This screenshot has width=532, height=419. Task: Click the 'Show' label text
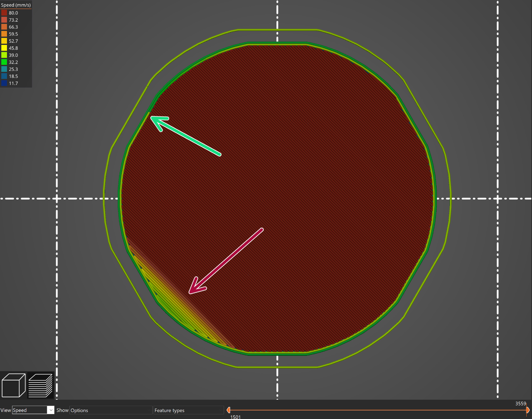(x=63, y=410)
